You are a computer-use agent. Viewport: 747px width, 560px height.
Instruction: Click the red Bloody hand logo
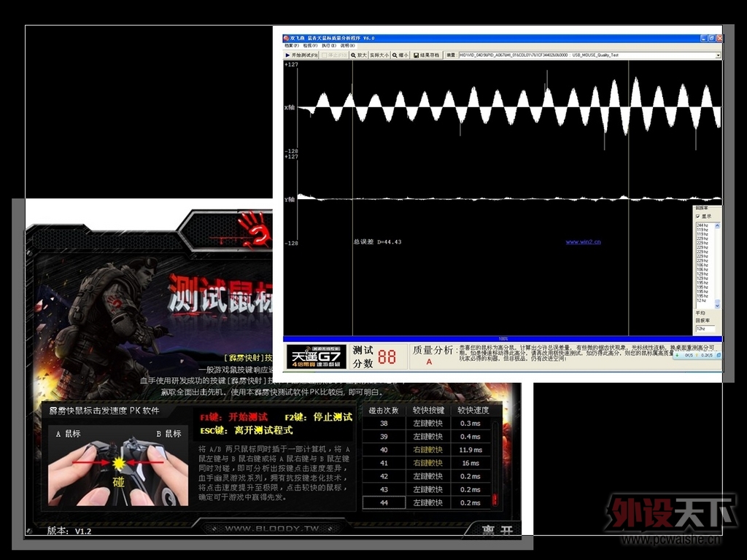point(255,230)
